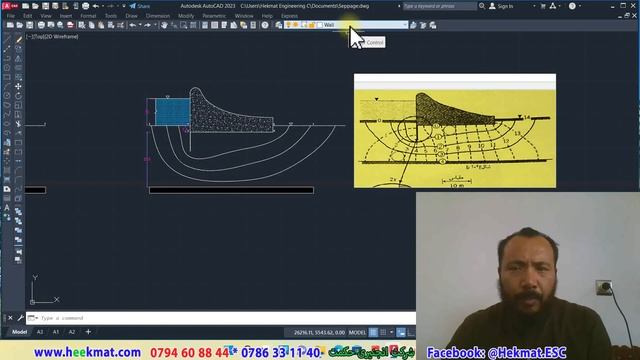640x360 pixels.
Task: Click the keyword search input field
Action: tap(439, 6)
